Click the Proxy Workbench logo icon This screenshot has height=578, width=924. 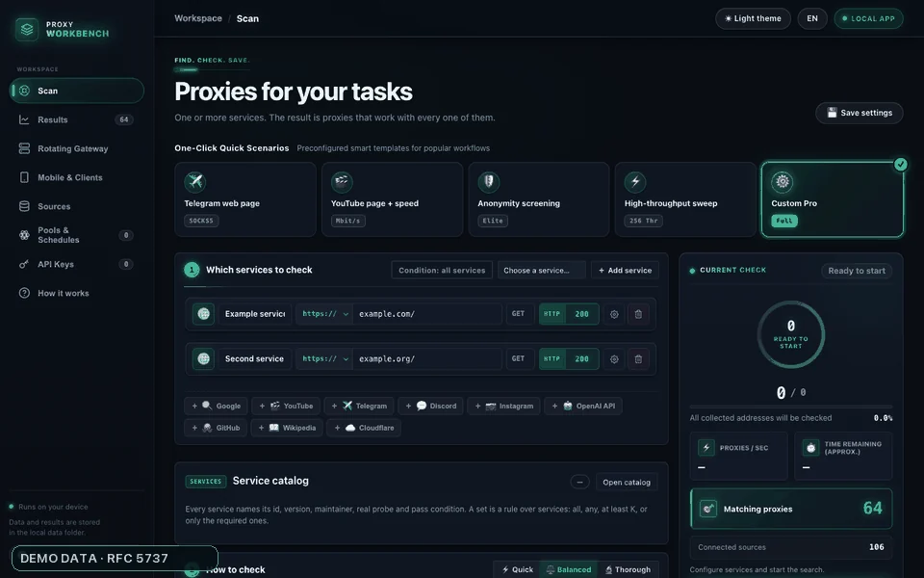pos(27,29)
